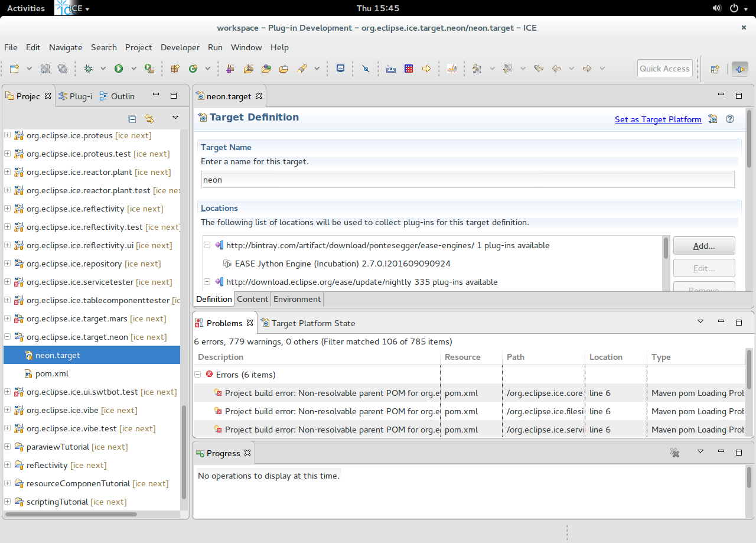Open the Run configurations dropdown arrow
Screen dimensions: 756x543
coord(133,69)
